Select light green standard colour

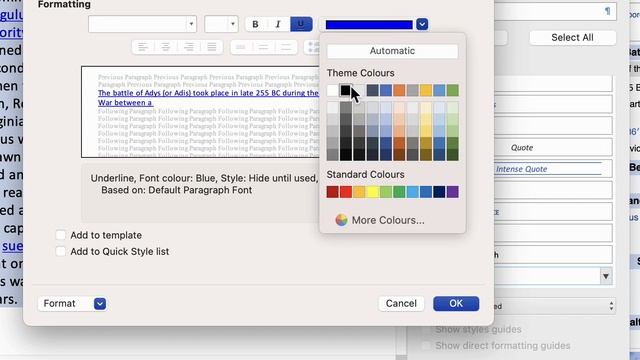[386, 192]
